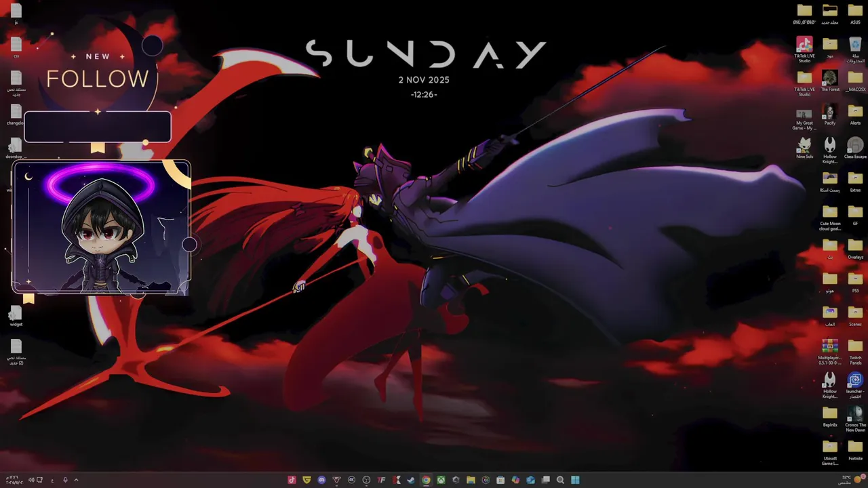The width and height of the screenshot is (868, 488).
Task: Select the Overlays folder
Action: click(x=855, y=248)
